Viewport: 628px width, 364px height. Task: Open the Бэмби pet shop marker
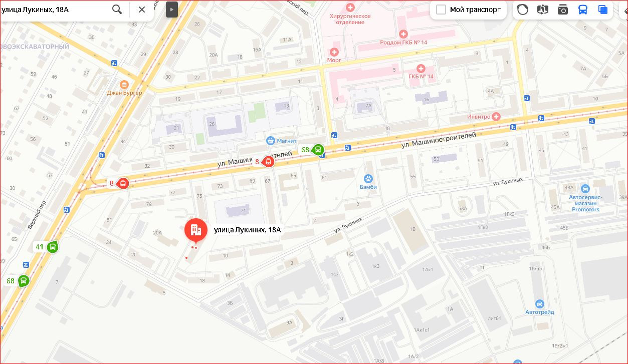click(368, 178)
